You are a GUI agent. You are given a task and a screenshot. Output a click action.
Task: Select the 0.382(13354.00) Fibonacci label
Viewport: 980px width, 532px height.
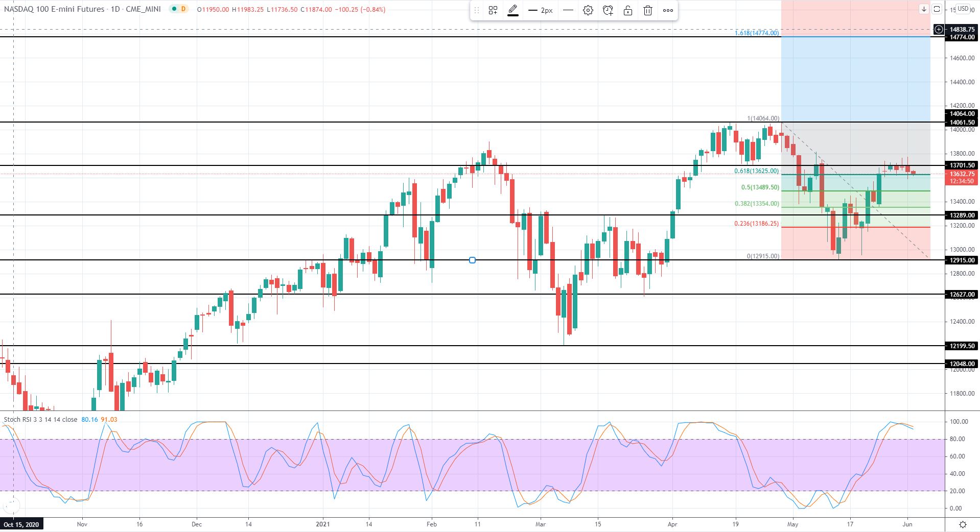pyautogui.click(x=757, y=204)
